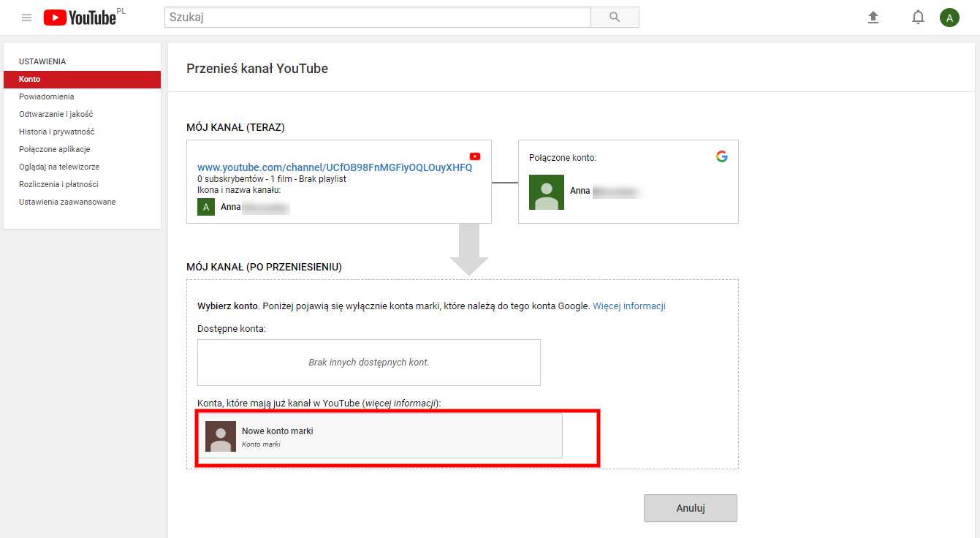Open the hamburger guide menu
Image resolution: width=980 pixels, height=538 pixels.
click(x=27, y=18)
